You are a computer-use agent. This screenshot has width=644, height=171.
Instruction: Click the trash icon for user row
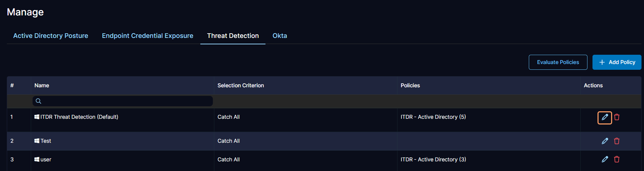[617, 159]
